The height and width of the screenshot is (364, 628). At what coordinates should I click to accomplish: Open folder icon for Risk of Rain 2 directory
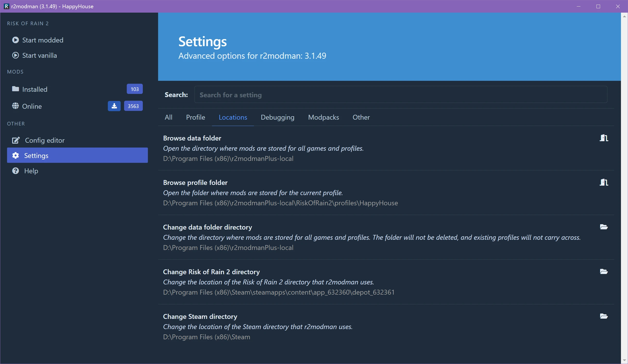603,271
